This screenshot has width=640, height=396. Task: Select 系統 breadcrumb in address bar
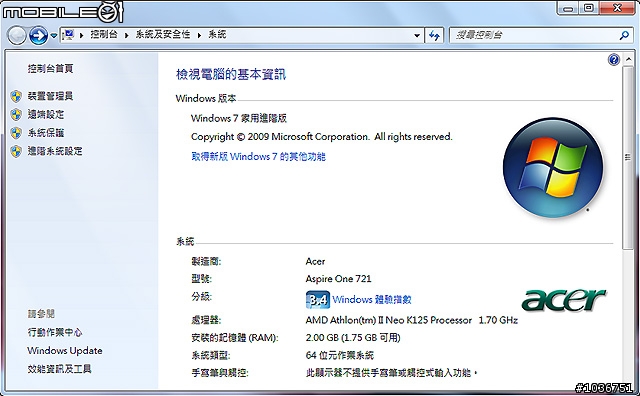(217, 35)
